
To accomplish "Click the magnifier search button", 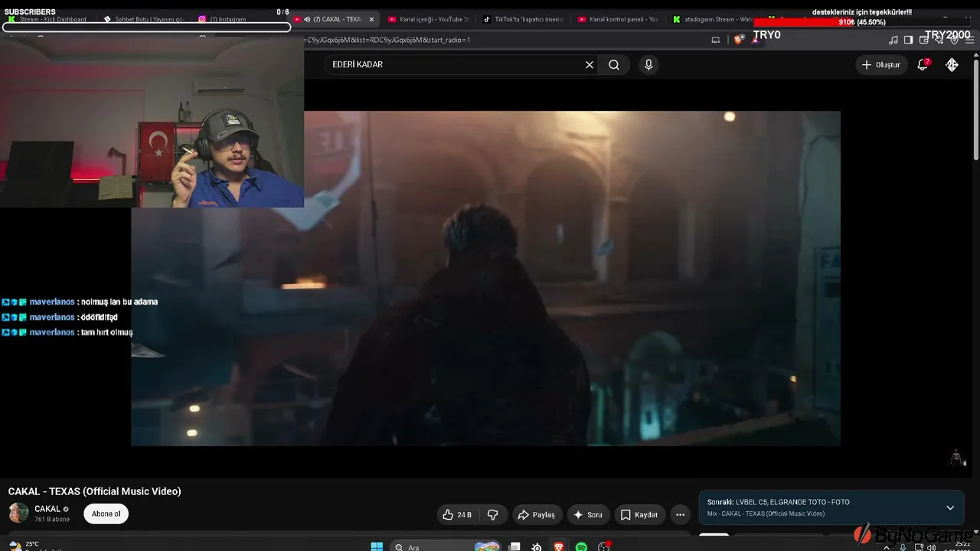I will (614, 65).
